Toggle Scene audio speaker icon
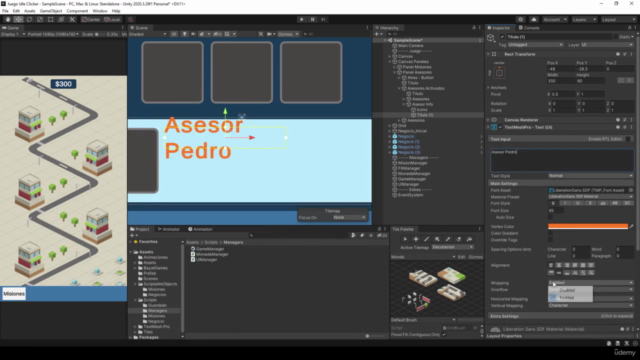This screenshot has width=640, height=360. pyautogui.click(x=193, y=34)
